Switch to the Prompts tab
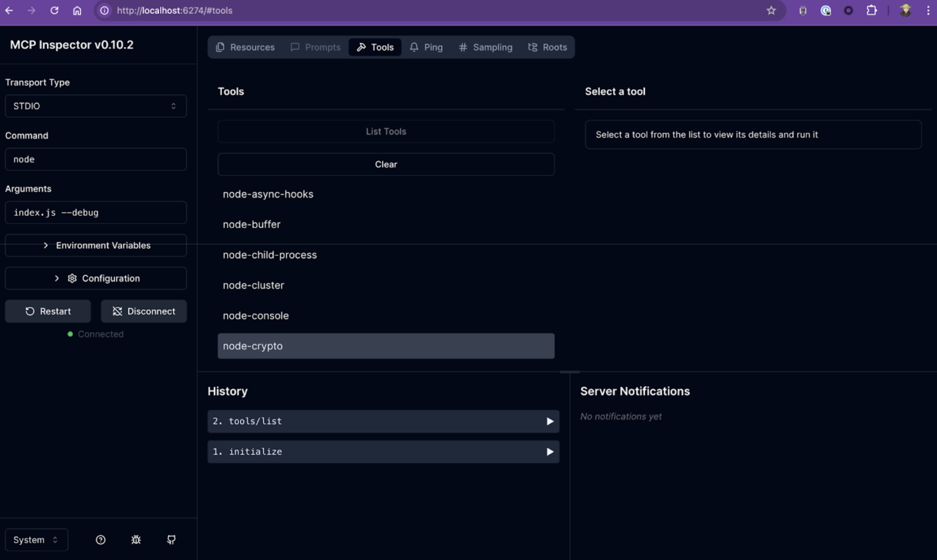This screenshot has width=937, height=560. [315, 47]
